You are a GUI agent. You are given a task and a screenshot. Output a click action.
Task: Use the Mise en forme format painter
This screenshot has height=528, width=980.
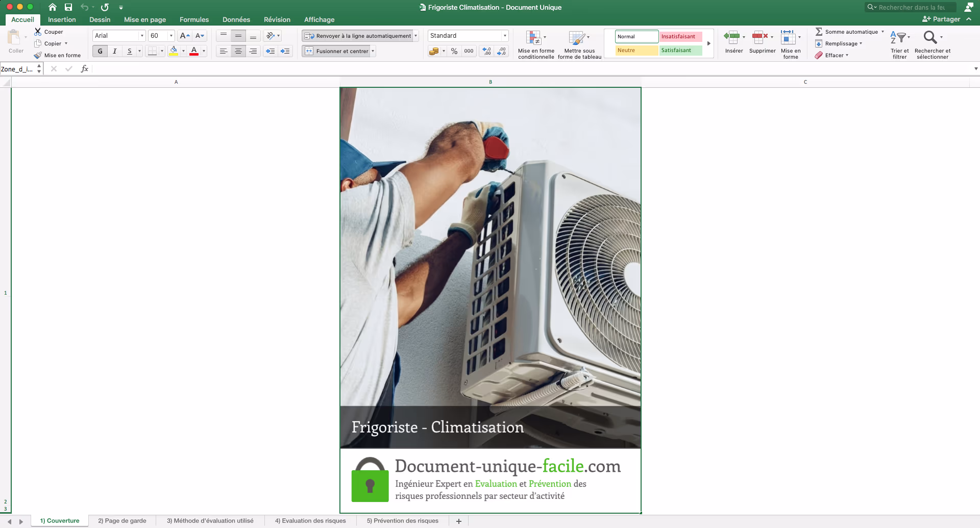point(57,55)
